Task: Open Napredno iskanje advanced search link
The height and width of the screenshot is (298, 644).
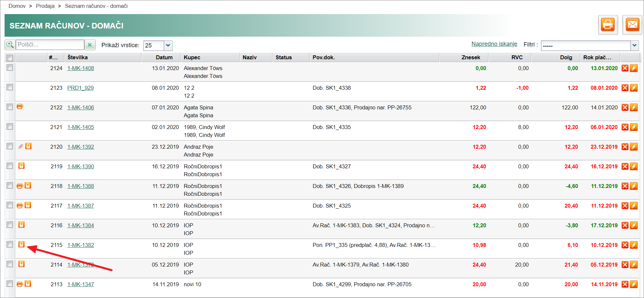Action: [494, 44]
